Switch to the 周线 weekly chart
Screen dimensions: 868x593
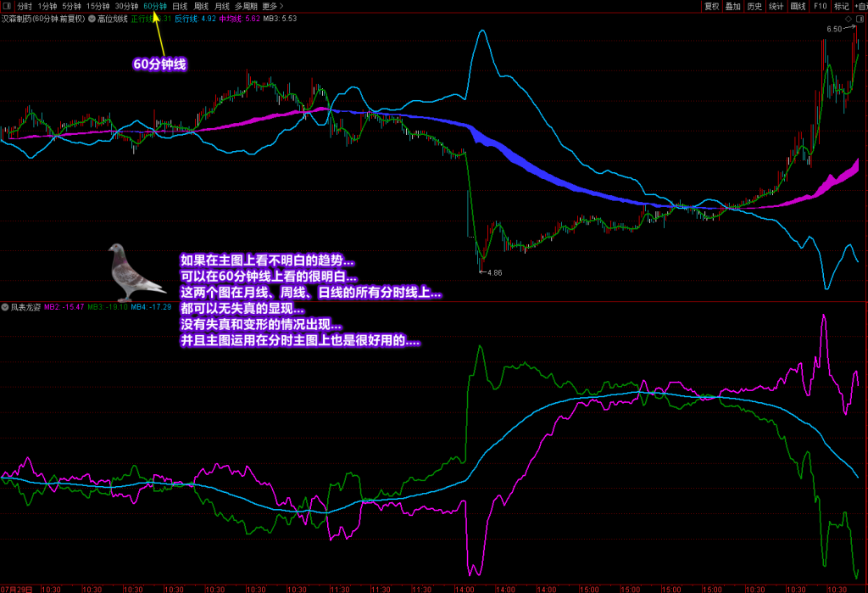pos(201,6)
